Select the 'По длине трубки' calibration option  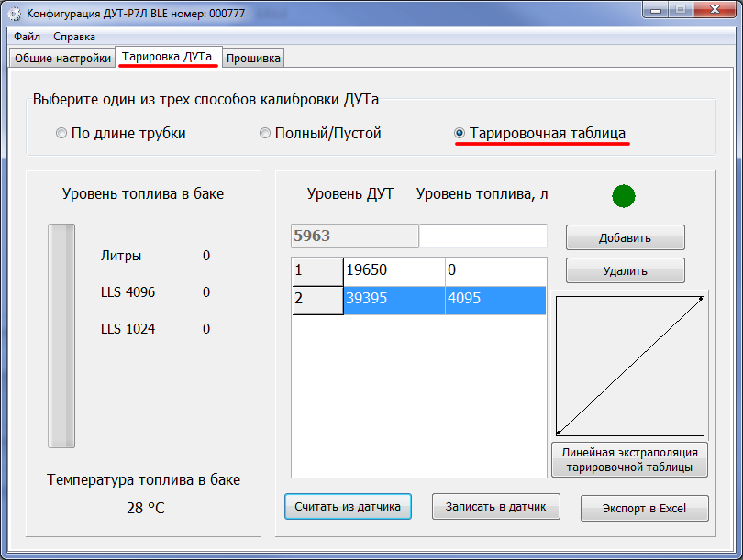coord(121,134)
